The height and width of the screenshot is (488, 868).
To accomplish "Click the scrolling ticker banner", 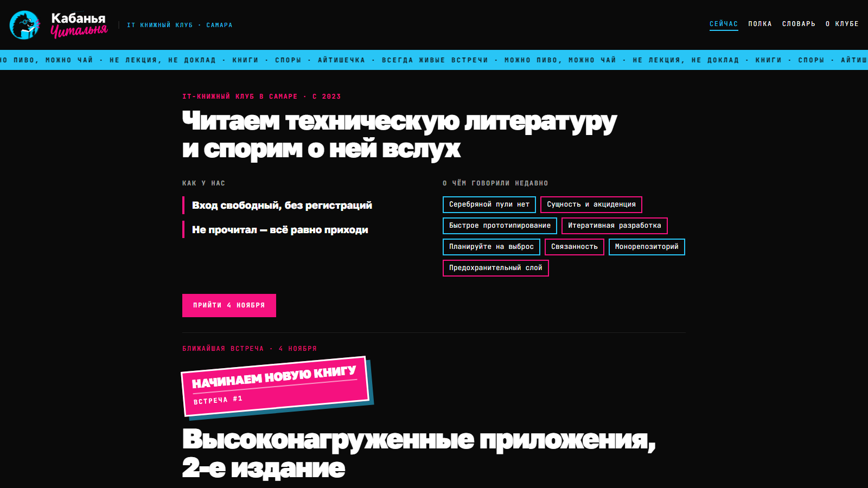I will pyautogui.click(x=434, y=60).
